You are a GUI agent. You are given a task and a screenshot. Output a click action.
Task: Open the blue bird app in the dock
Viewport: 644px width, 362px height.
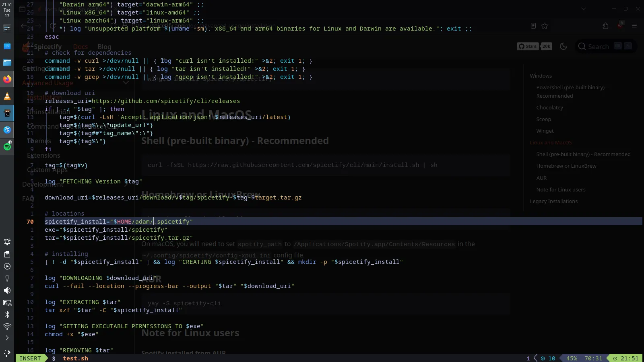click(x=7, y=130)
